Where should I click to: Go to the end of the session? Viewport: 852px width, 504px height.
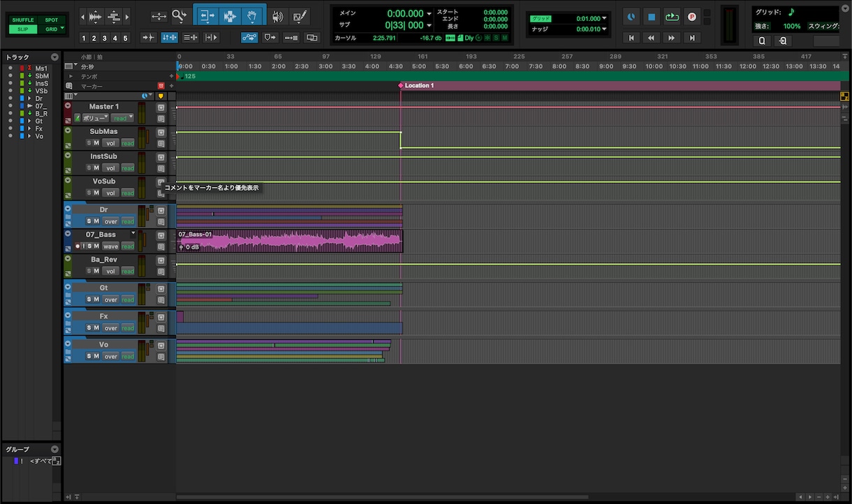[691, 38]
